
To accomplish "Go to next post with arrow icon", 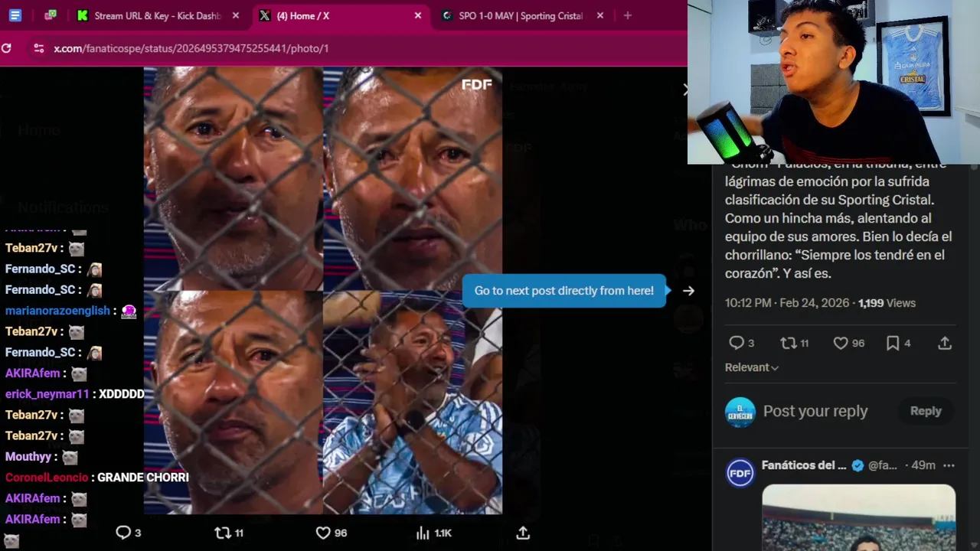I will pyautogui.click(x=688, y=291).
